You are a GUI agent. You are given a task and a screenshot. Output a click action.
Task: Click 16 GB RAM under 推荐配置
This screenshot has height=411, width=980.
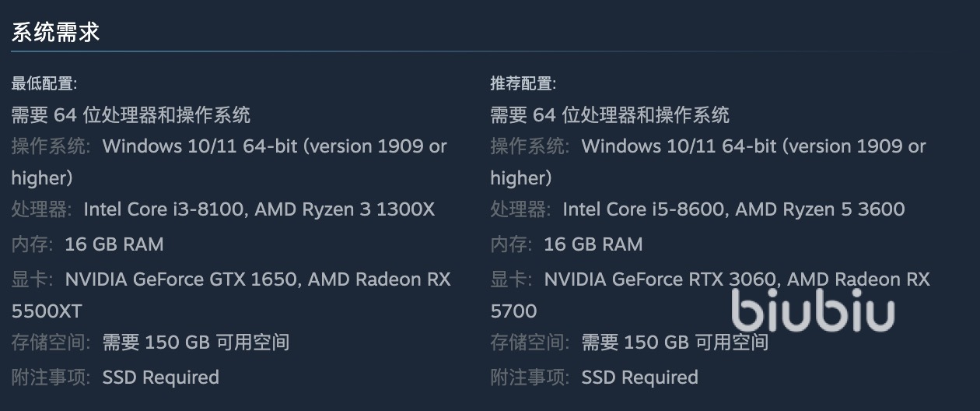(593, 244)
